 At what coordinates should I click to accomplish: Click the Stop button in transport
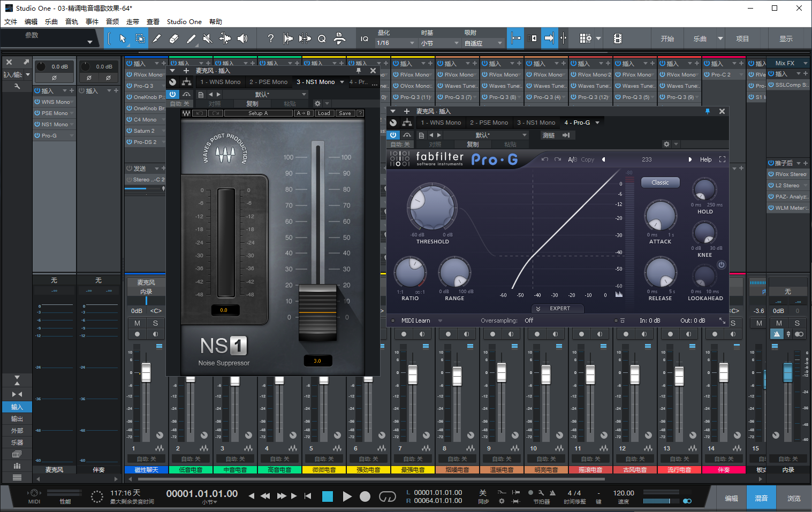pos(328,496)
